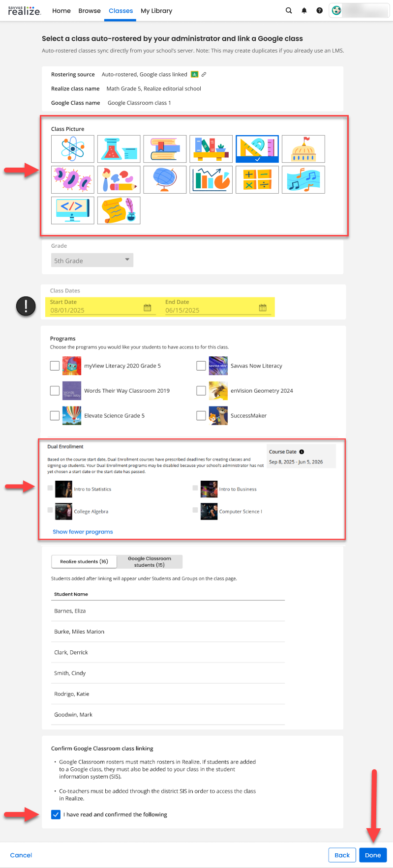Viewport: 393px width, 868px height.
Task: Click the Elevate Science program thumbnail image
Action: [x=72, y=416]
